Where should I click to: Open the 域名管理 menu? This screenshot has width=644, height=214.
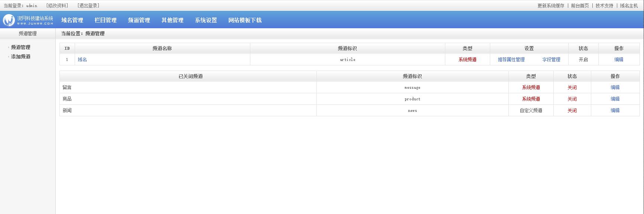click(x=72, y=20)
